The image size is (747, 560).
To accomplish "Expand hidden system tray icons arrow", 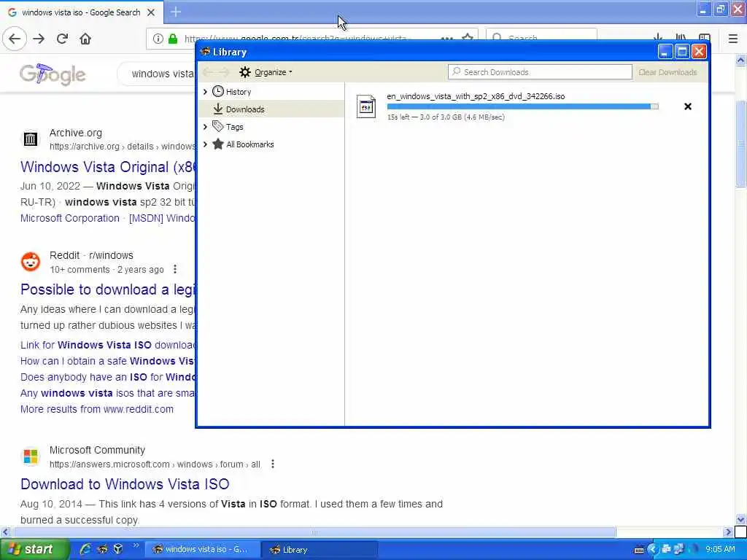I will [x=652, y=550].
